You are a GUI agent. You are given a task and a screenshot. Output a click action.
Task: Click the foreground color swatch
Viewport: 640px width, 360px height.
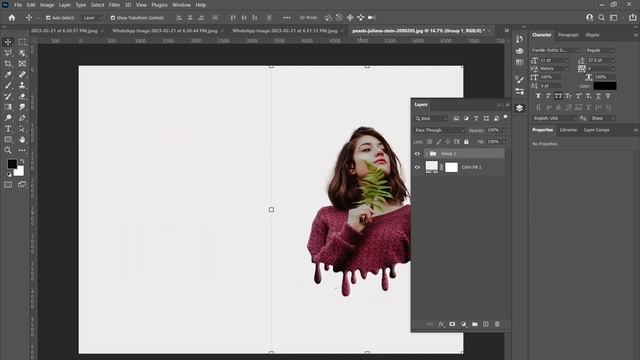12,164
